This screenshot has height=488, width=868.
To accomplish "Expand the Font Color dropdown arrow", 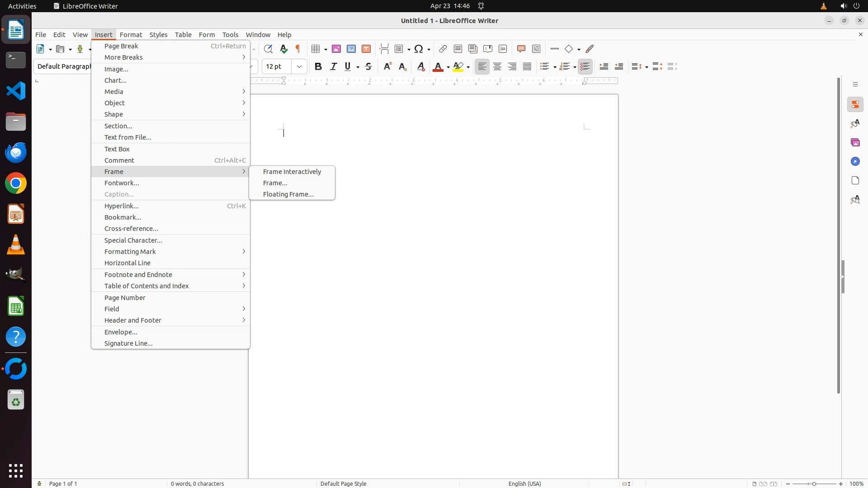I will click(x=448, y=67).
